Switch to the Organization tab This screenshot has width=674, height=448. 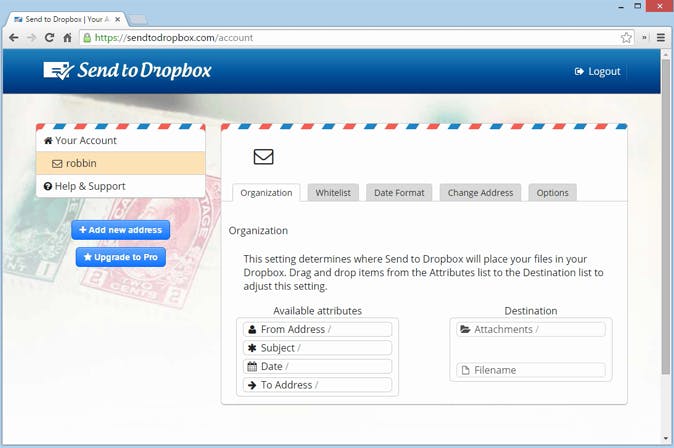click(266, 193)
